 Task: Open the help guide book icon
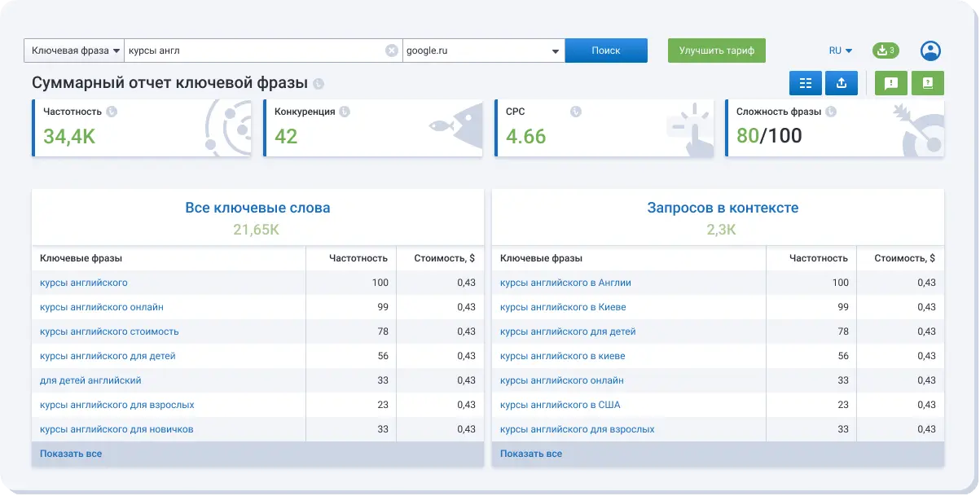click(x=927, y=83)
